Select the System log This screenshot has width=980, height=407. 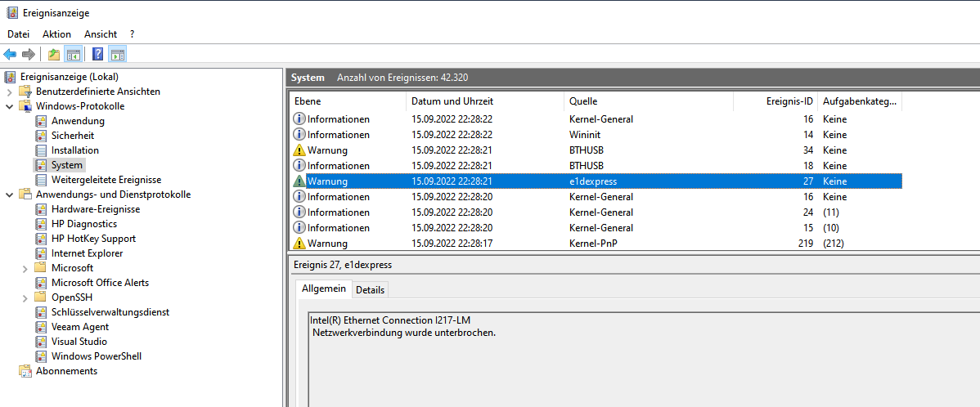[67, 165]
